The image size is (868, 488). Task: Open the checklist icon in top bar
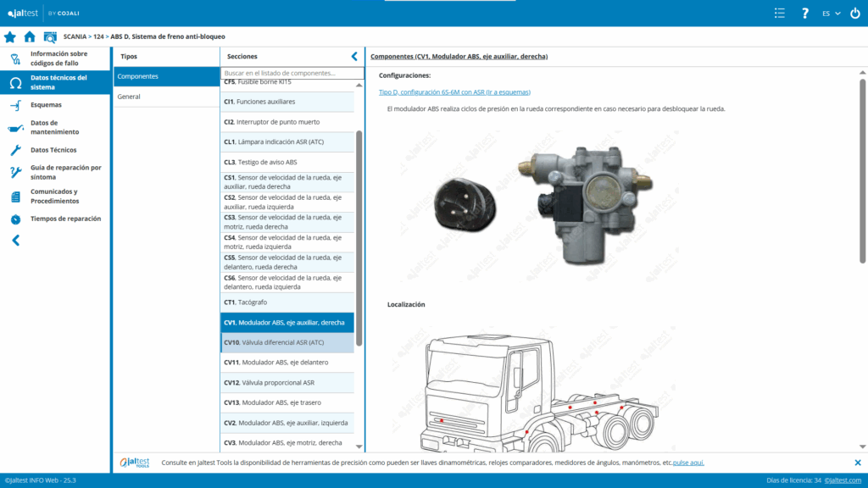[780, 13]
